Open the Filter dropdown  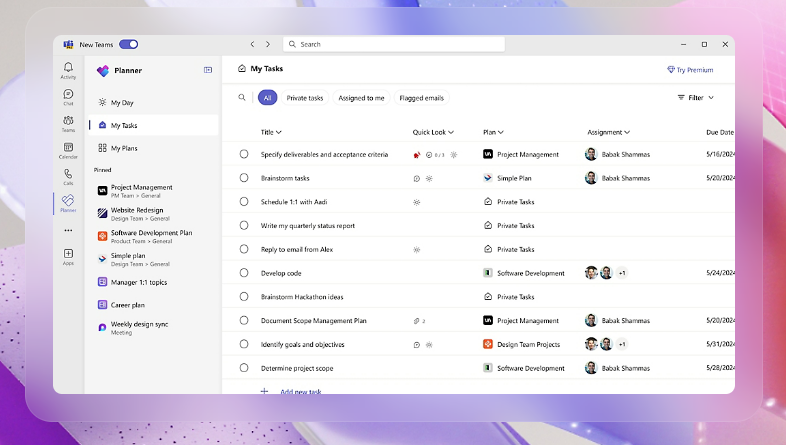pyautogui.click(x=695, y=98)
